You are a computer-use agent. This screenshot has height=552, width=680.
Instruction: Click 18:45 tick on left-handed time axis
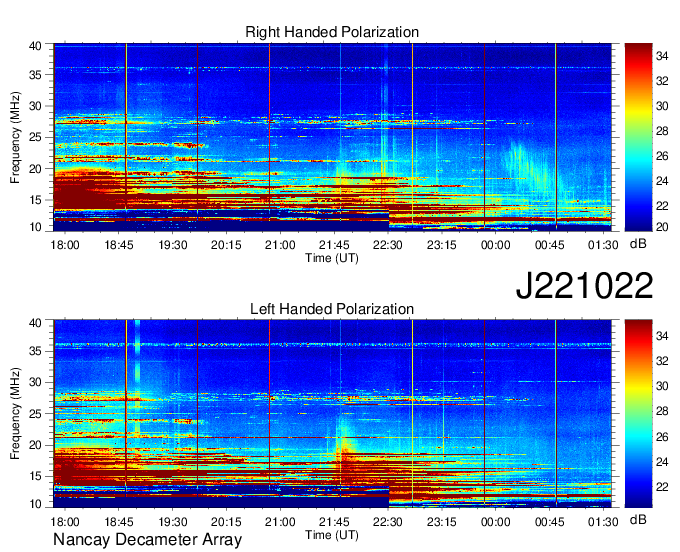118,522
